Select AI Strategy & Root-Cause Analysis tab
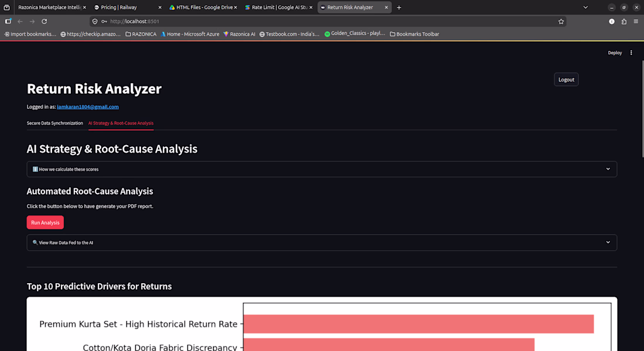 [x=121, y=123]
